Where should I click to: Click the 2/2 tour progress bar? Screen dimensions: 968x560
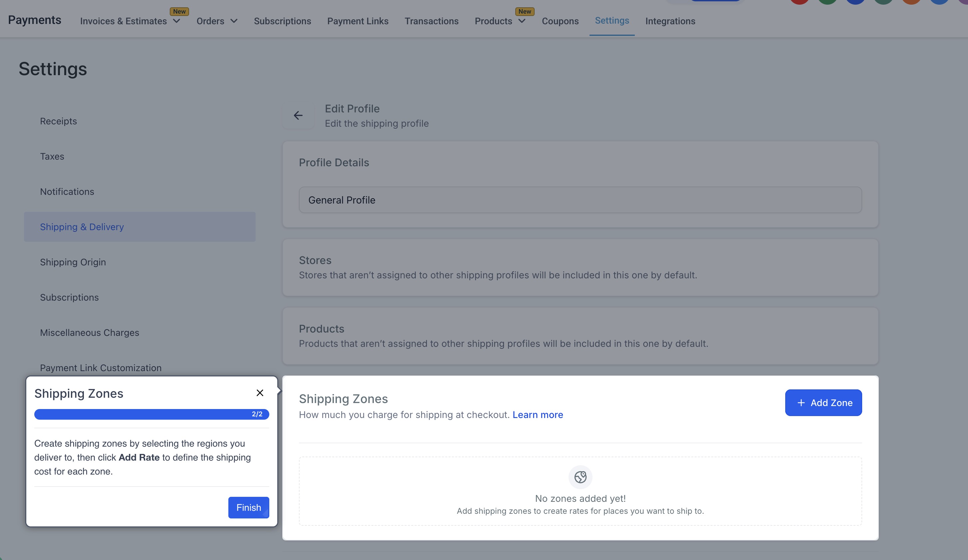click(x=151, y=414)
